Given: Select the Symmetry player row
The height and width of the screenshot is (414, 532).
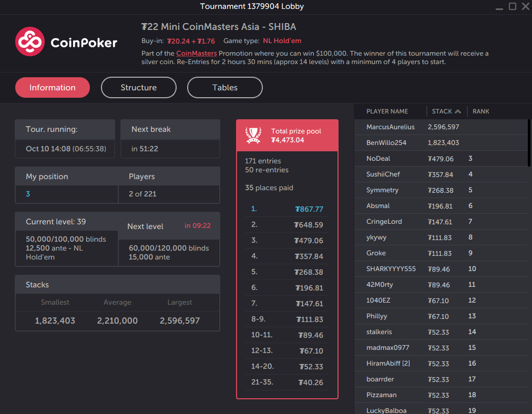Looking at the screenshot, I should pos(441,190).
